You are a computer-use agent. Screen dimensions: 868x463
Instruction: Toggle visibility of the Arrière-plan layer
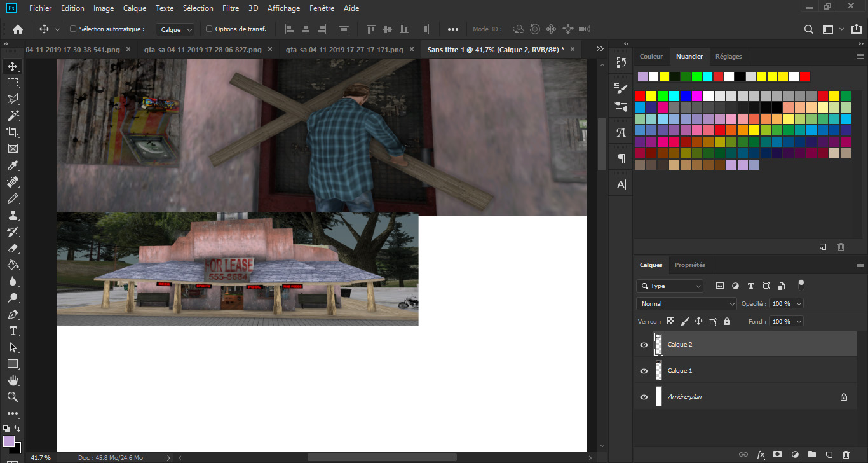(x=644, y=397)
